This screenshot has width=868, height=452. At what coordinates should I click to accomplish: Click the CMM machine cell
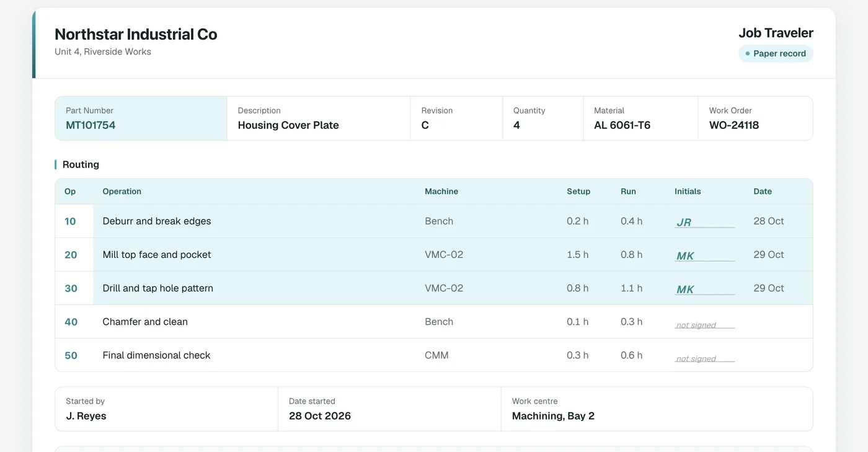point(436,355)
